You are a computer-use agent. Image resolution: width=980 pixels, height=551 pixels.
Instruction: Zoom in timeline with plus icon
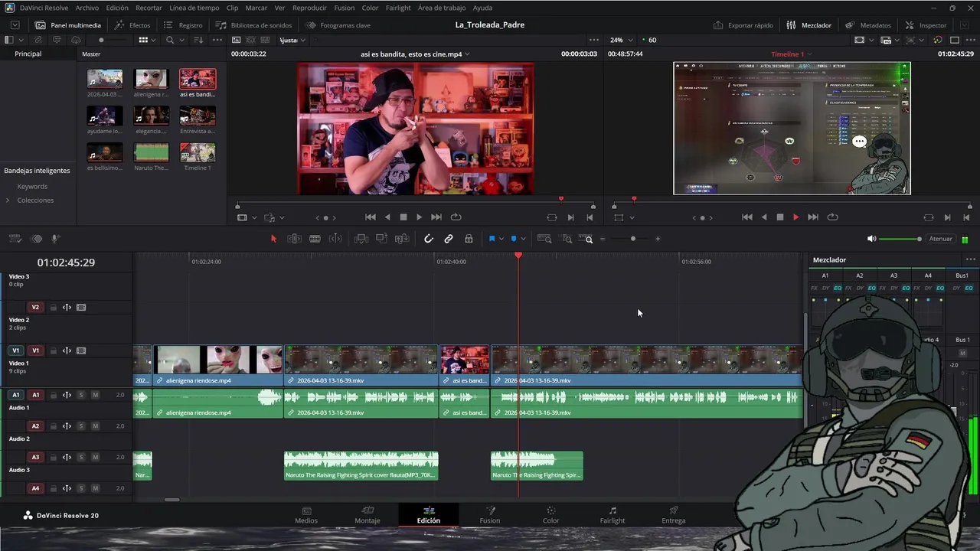[x=658, y=239]
